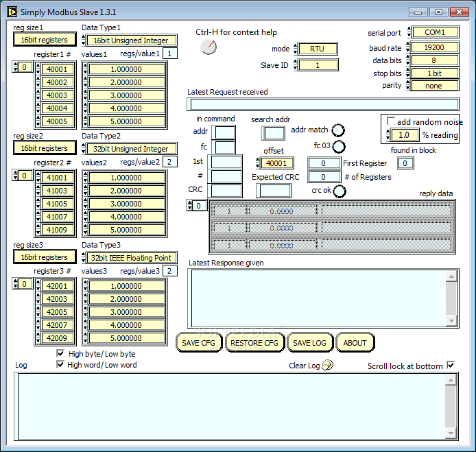The width and height of the screenshot is (476, 452).
Task: Click the Latest Response given text area
Action: pos(319,298)
